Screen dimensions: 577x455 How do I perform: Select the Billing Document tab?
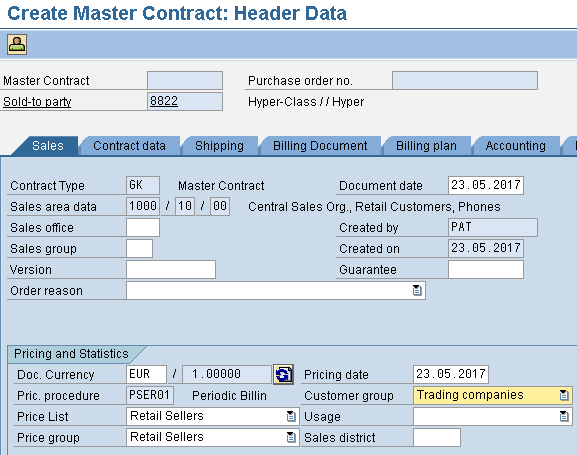320,146
